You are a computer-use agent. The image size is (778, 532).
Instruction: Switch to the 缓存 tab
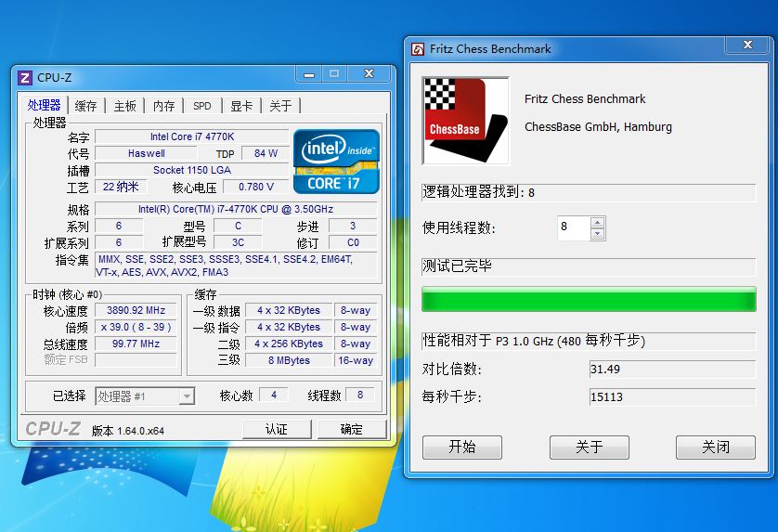point(85,106)
